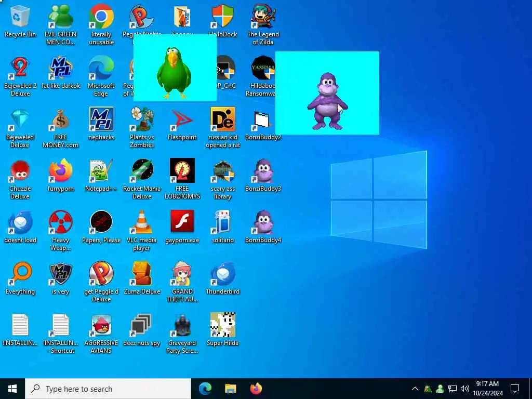Open Microsoft Edge from the taskbar
This screenshot has width=532, height=399.
click(205, 389)
